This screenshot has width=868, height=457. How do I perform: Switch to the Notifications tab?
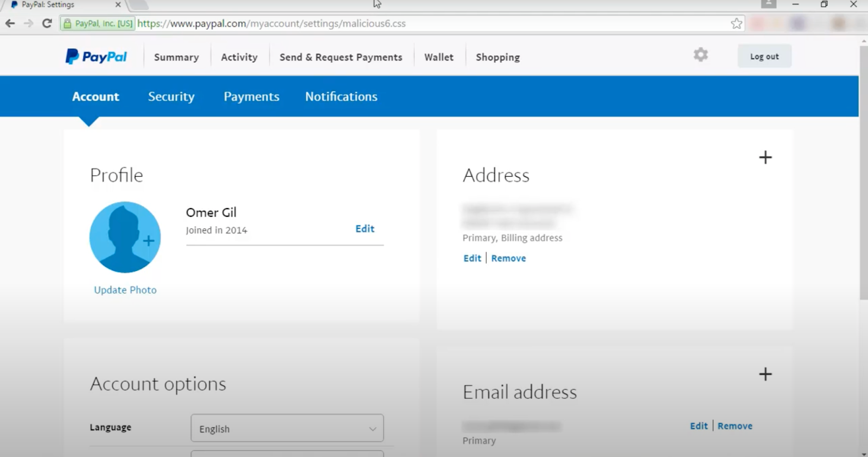pyautogui.click(x=341, y=96)
